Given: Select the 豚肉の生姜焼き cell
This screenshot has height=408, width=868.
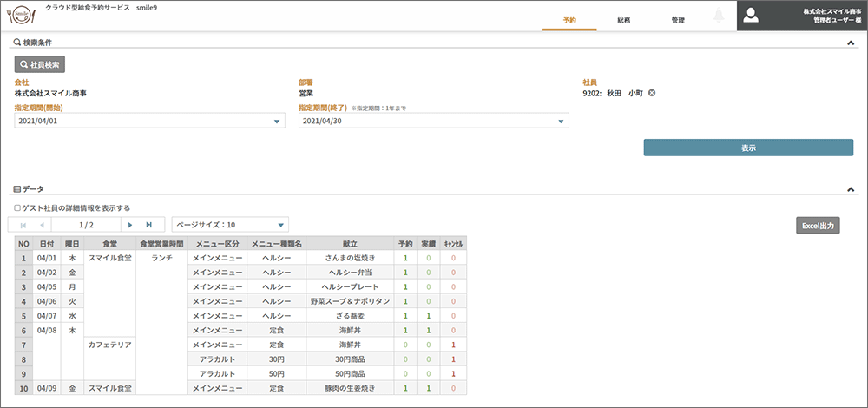Looking at the screenshot, I should 350,387.
